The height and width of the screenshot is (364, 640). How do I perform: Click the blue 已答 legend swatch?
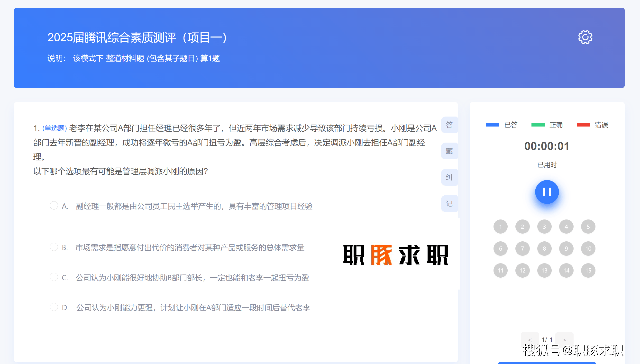click(x=493, y=125)
